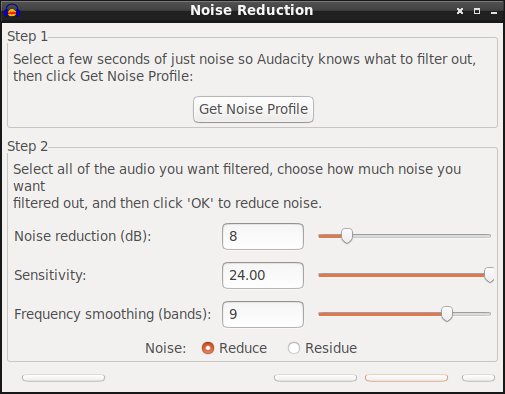The image size is (505, 394).
Task: Click the orange filled track of the Sensitivity slider
Action: point(401,275)
